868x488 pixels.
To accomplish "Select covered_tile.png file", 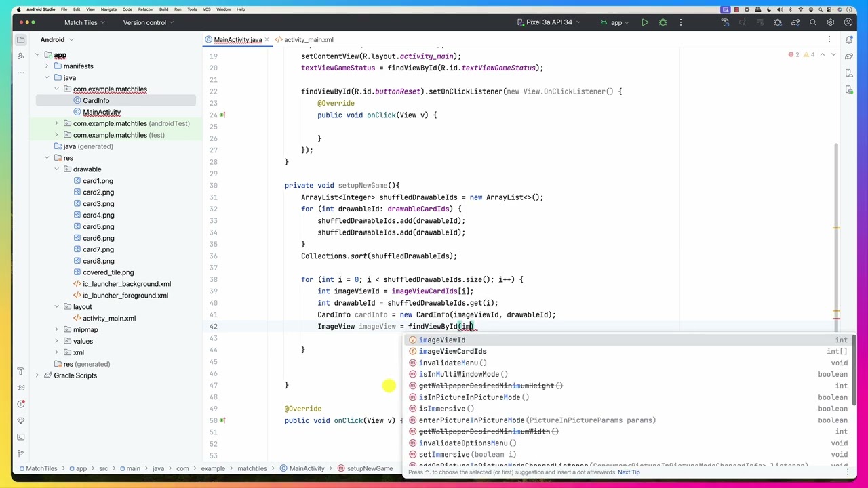I will point(108,272).
